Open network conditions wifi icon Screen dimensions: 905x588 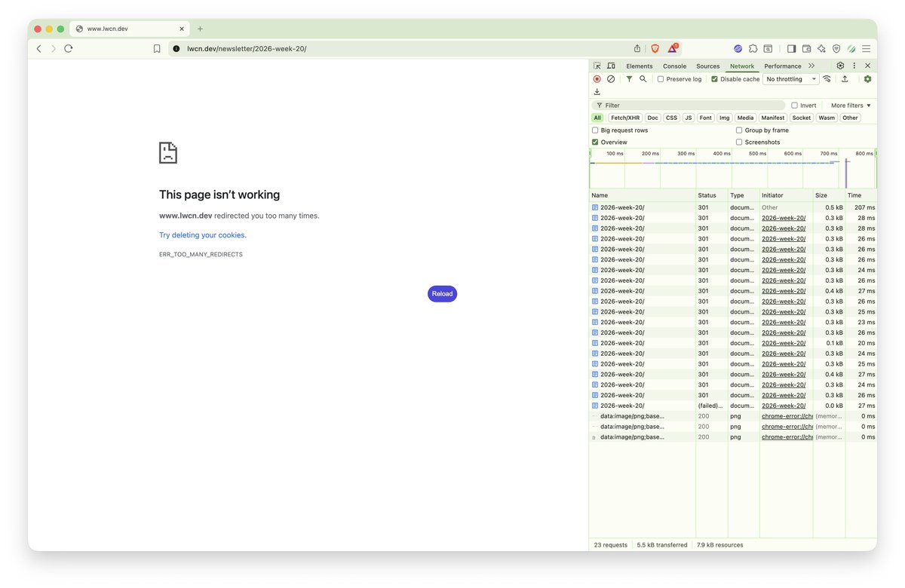click(x=827, y=79)
